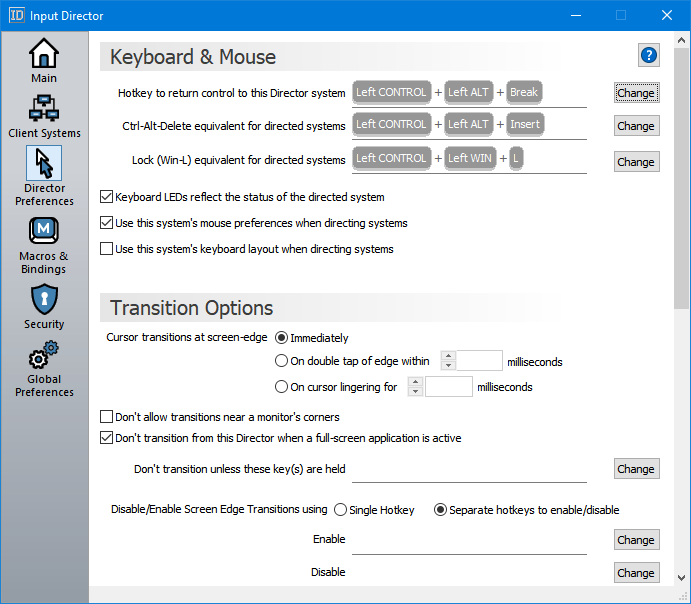691x604 pixels.
Task: Check Don't allow transitions near monitor's corners
Action: 107,417
